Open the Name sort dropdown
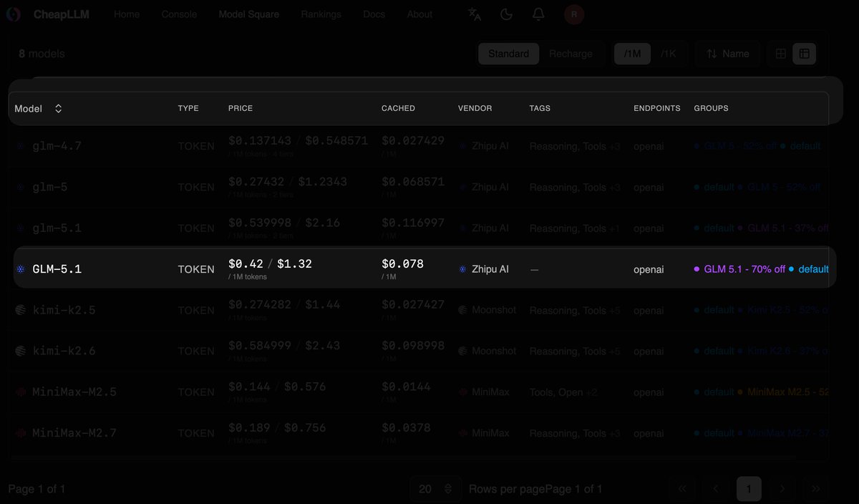The height and width of the screenshot is (504, 859). (x=727, y=54)
